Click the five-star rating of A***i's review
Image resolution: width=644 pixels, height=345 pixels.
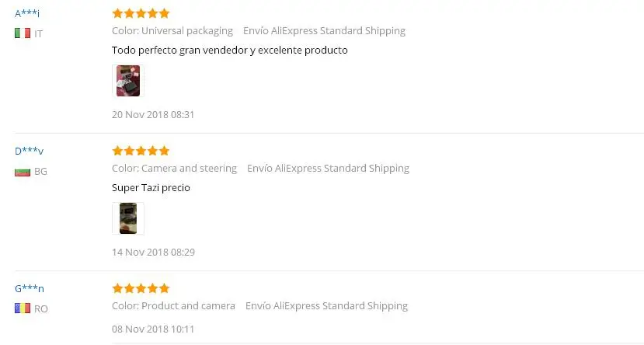tap(141, 13)
